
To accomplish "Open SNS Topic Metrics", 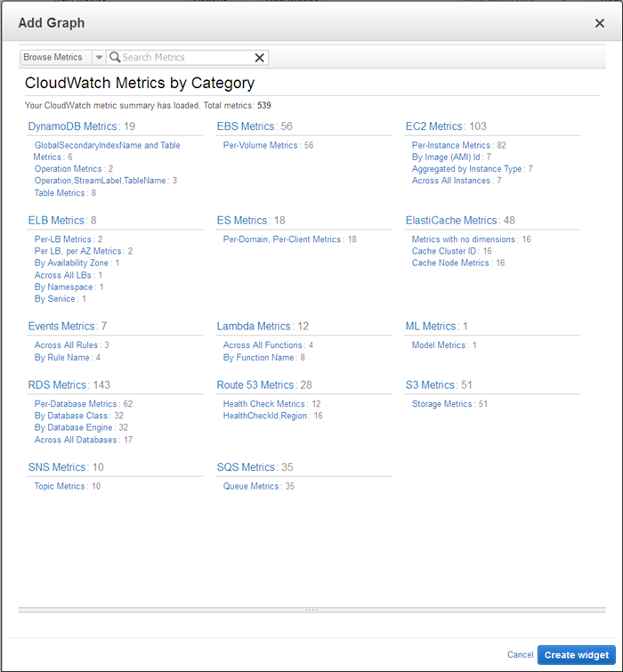I will pos(61,486).
